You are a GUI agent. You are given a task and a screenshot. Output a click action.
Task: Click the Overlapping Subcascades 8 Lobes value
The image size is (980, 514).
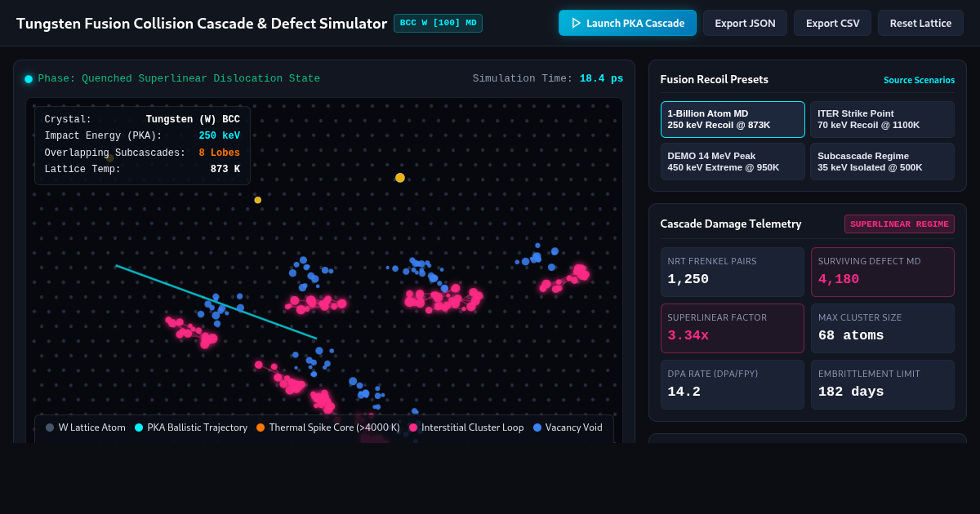[219, 153]
